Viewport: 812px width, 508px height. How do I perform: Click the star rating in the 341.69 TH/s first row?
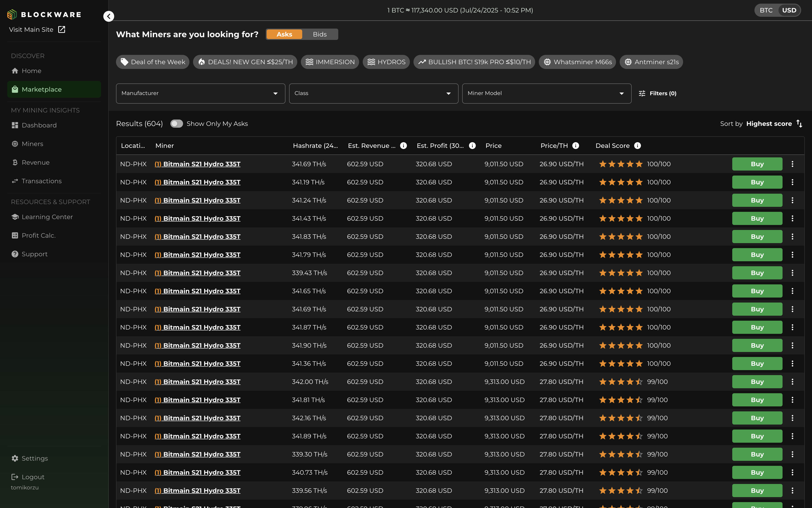click(621, 164)
